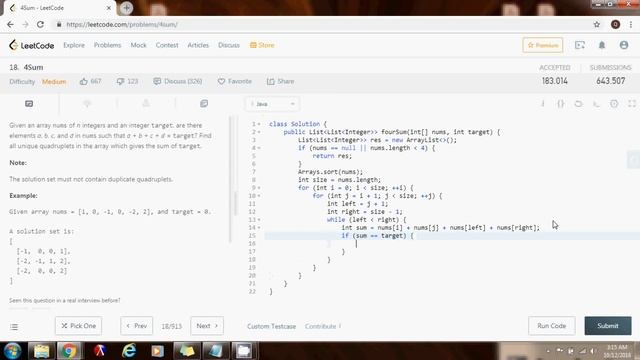
Task: Click the thumbs-down dislike icon
Action: pos(120,82)
